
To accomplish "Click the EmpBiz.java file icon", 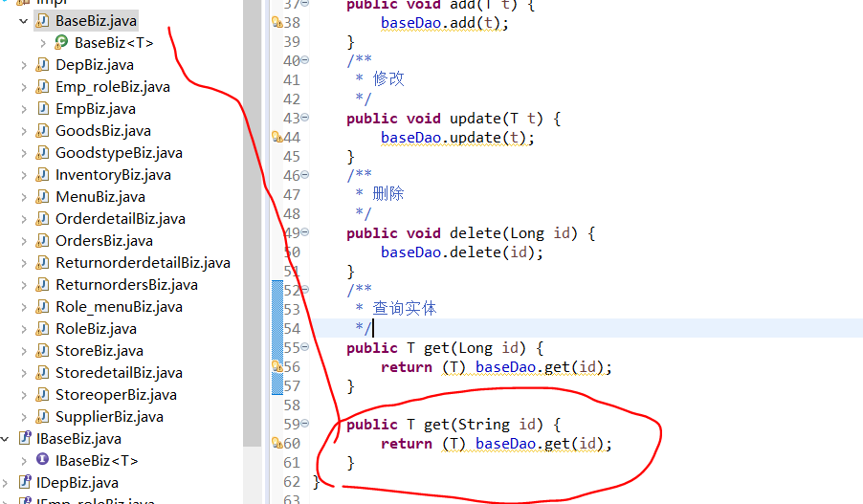I will coord(42,109).
